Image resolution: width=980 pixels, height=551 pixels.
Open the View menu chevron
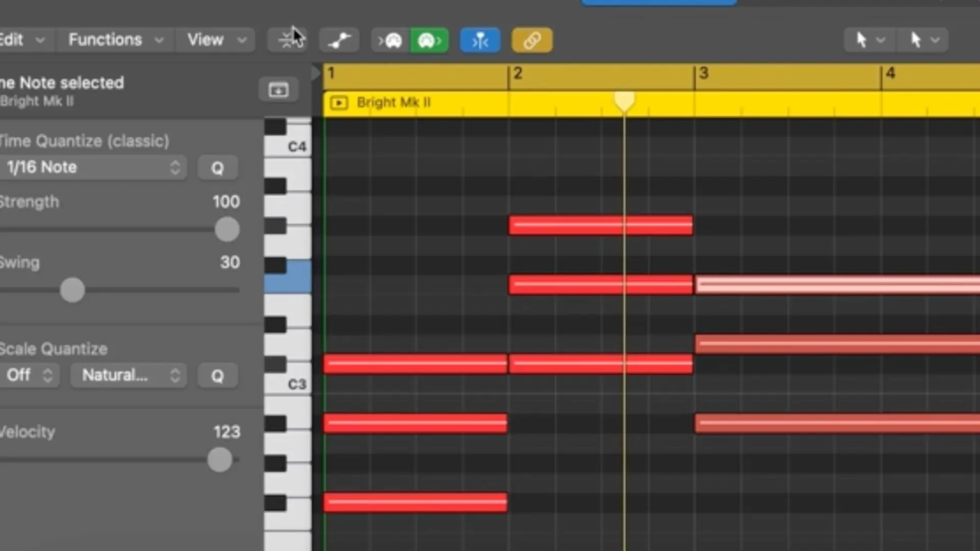coord(242,40)
